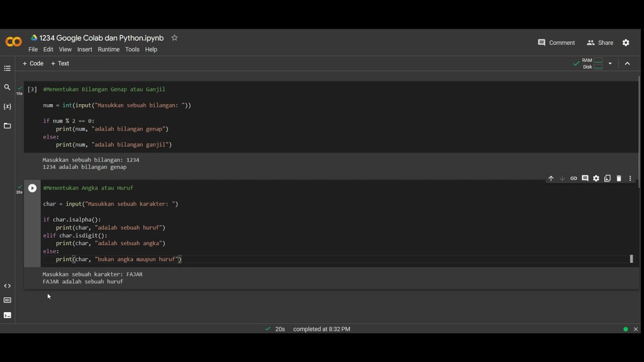Open the Tools menu

pos(132,49)
